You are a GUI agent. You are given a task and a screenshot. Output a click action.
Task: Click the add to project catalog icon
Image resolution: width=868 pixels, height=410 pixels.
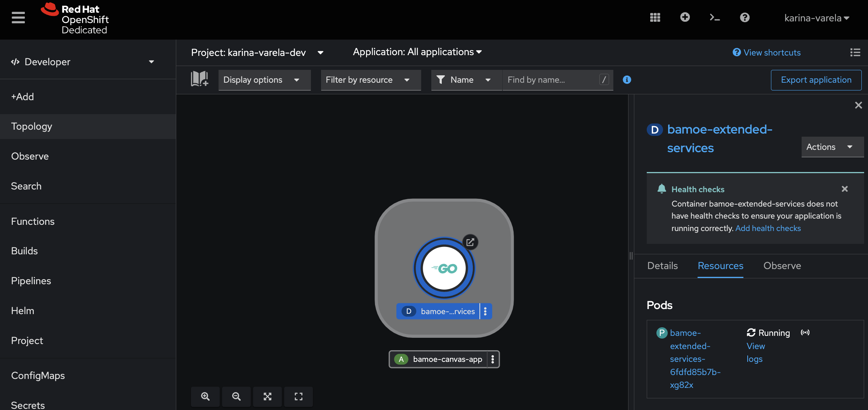pyautogui.click(x=200, y=79)
